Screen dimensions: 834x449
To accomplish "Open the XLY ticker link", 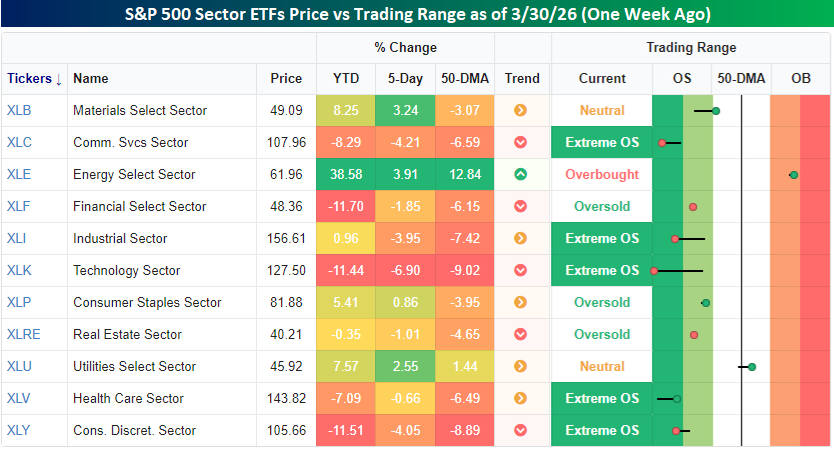I will tap(18, 430).
